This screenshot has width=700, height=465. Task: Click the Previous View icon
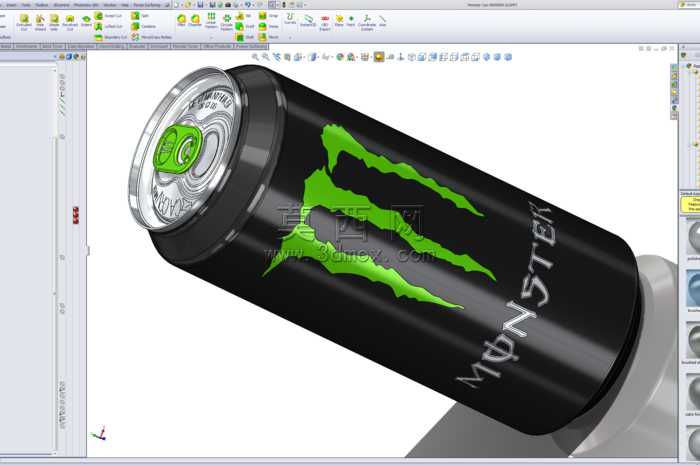pyautogui.click(x=277, y=57)
